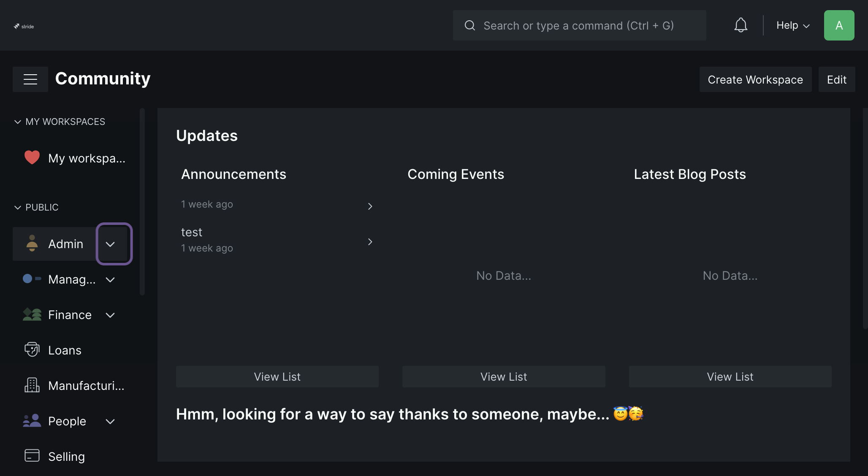Click View List under Latest Blog Posts
The height and width of the screenshot is (476, 868).
coord(730,376)
